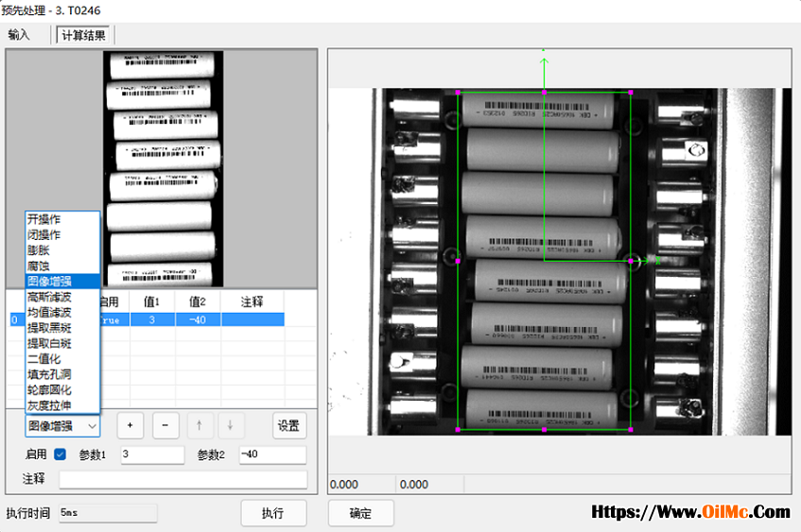Screen dimensions: 801x532
Task: Open the 设置 button
Action: 289,425
